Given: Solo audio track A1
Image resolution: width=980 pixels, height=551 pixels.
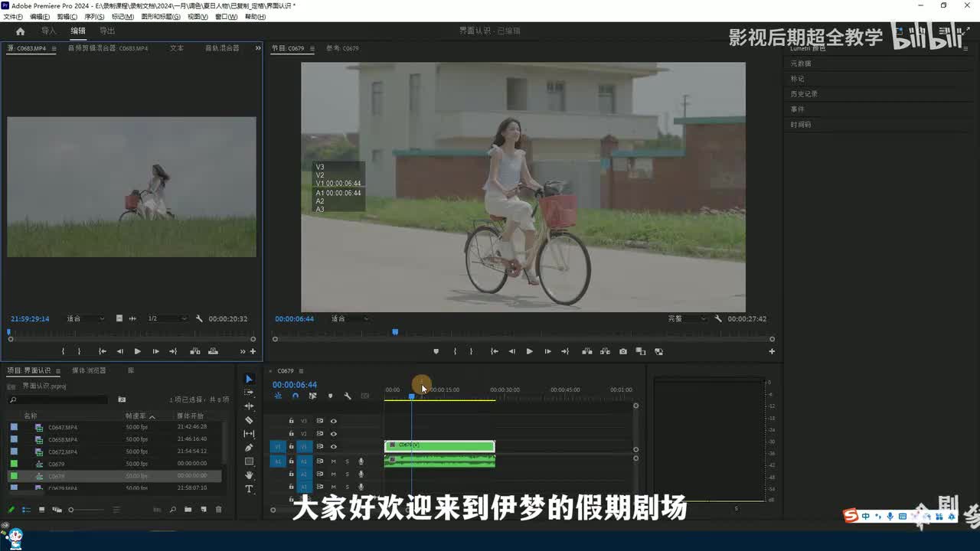Looking at the screenshot, I should coord(347,461).
